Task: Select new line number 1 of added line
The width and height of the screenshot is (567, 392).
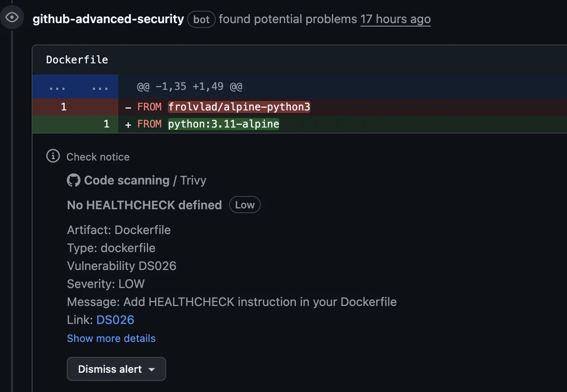Action: [x=106, y=124]
